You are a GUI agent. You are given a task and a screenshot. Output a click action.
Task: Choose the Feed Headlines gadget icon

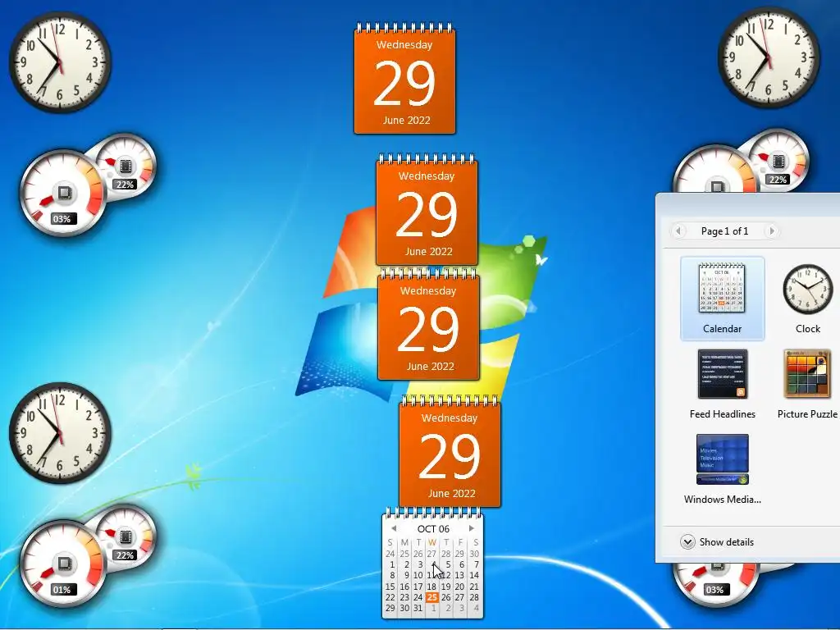[722, 374]
